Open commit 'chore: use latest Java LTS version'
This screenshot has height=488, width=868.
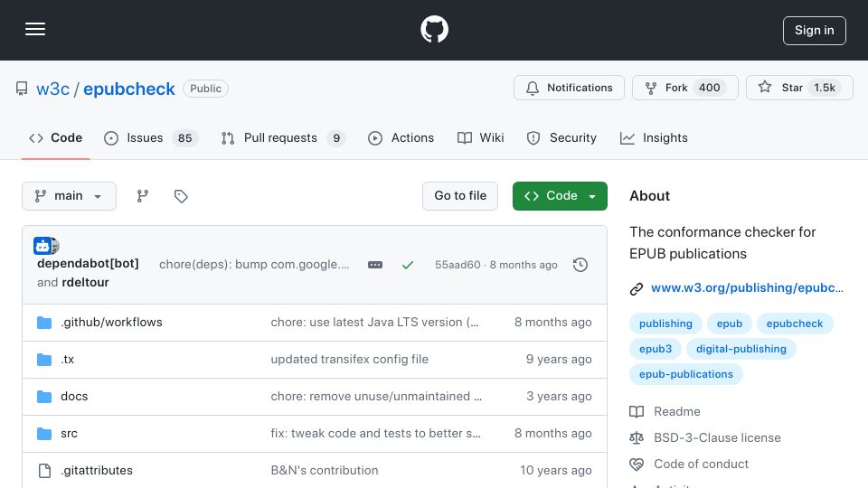[374, 322]
